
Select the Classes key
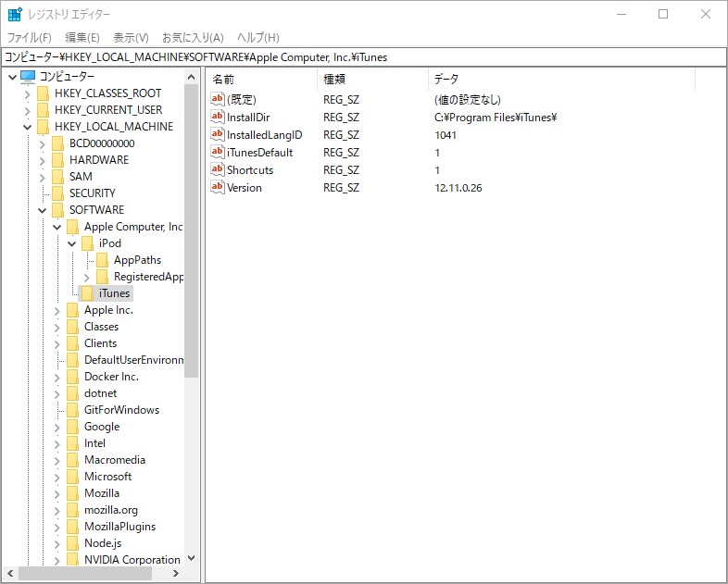(x=101, y=327)
